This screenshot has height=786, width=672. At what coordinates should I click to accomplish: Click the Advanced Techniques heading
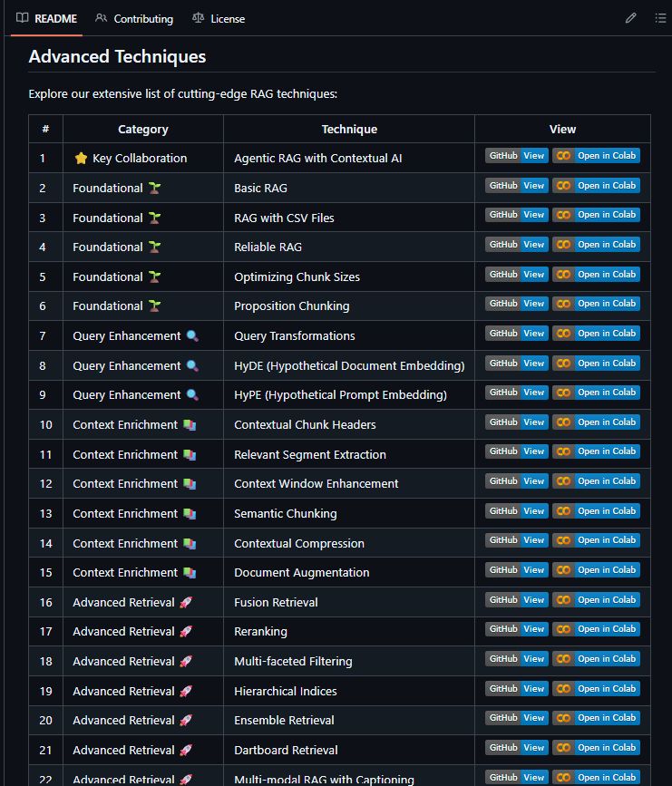(117, 56)
